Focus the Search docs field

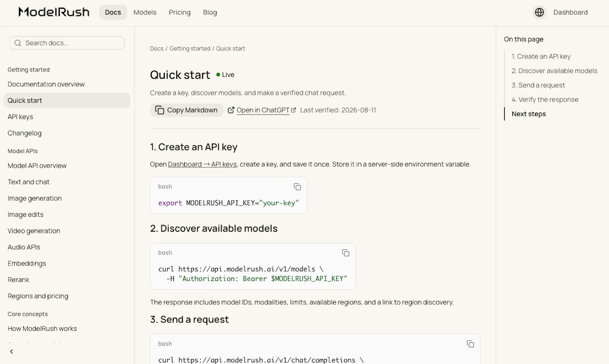[x=67, y=43]
